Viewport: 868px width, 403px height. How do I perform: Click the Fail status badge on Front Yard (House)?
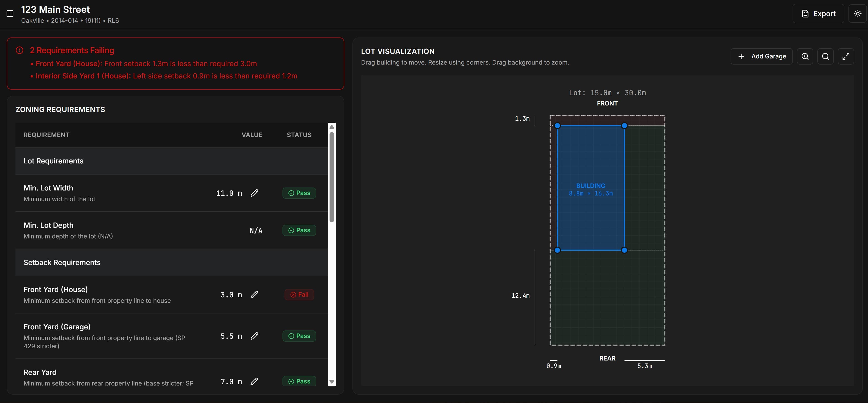point(299,294)
